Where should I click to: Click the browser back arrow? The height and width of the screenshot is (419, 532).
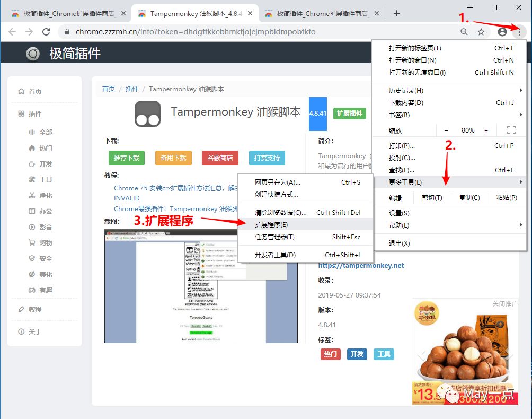pos(12,32)
